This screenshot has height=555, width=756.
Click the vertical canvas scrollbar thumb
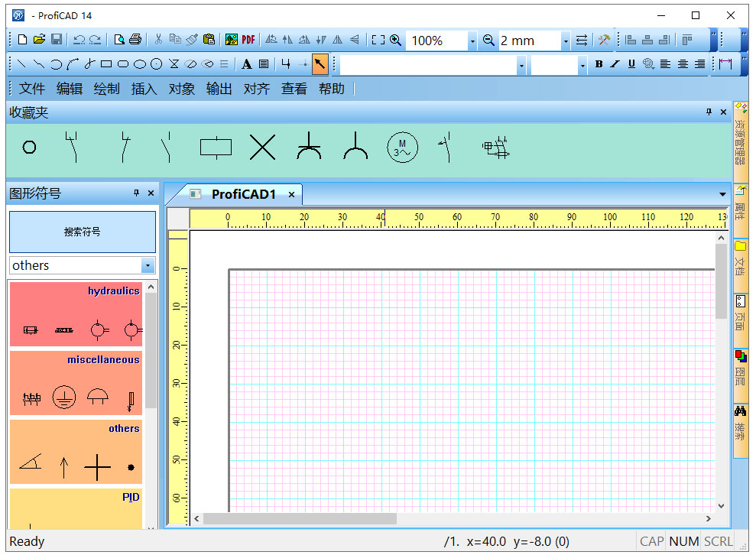pos(721,281)
